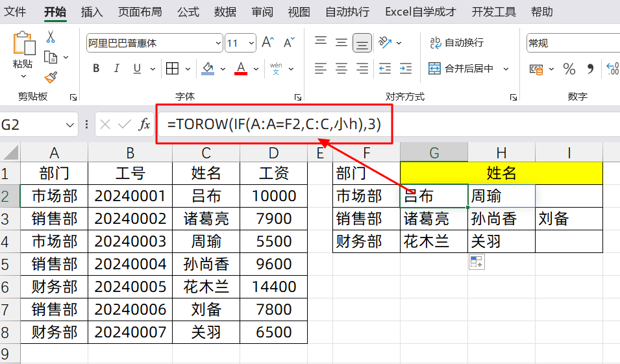Viewport: 620px width, 364px height.
Task: Click the wén phonetic guide icon
Action: [276, 69]
